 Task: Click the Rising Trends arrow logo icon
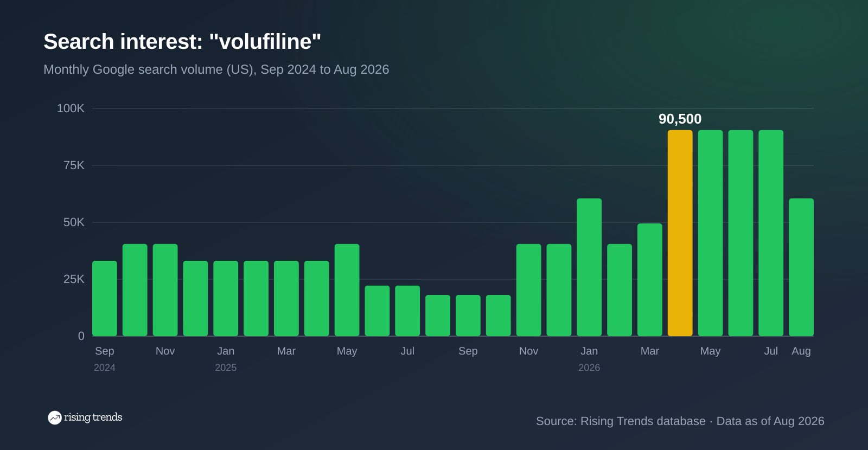point(54,417)
